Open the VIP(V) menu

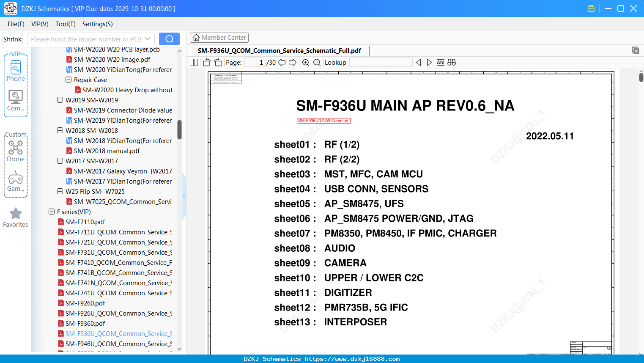(40, 24)
